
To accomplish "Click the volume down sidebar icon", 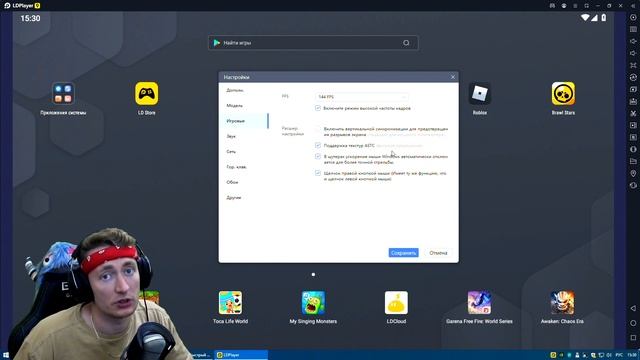I will point(633,53).
